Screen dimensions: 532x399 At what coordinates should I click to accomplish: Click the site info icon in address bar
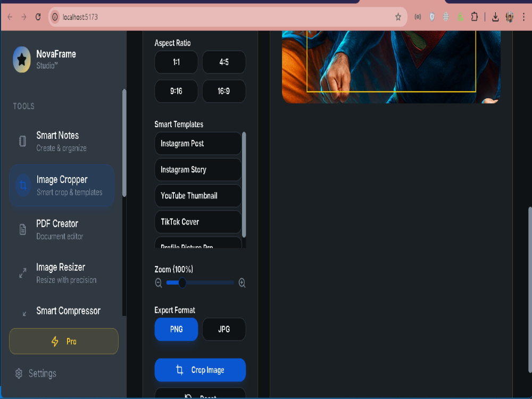coord(55,17)
